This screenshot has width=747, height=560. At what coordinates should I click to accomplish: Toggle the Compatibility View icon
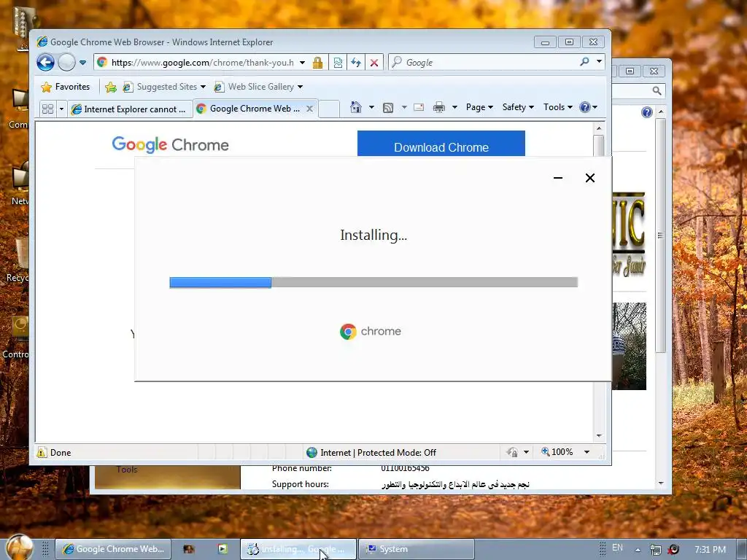(338, 63)
